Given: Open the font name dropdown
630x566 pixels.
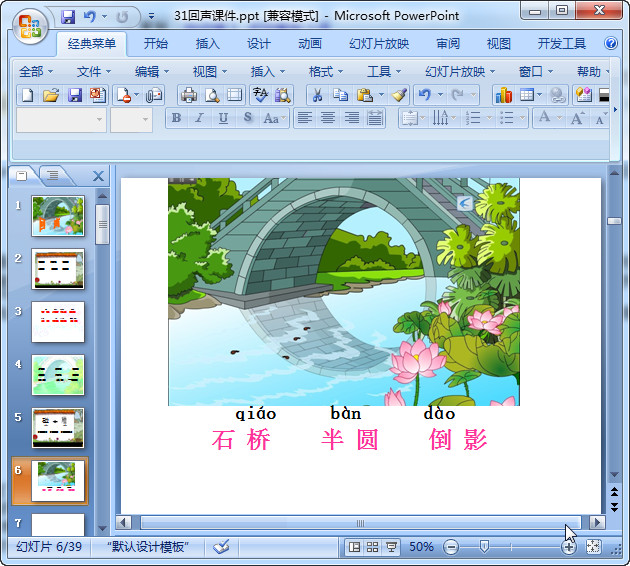Looking at the screenshot, I should (x=99, y=120).
